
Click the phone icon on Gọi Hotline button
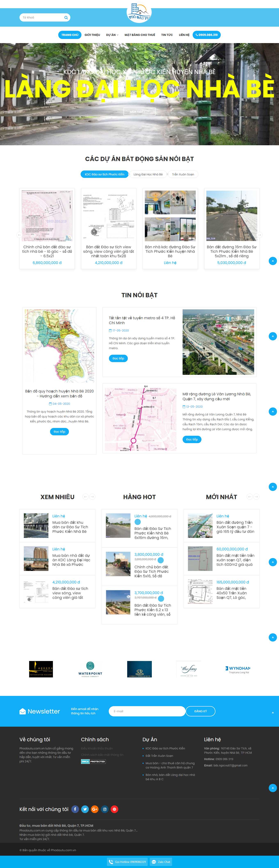coord(111,862)
